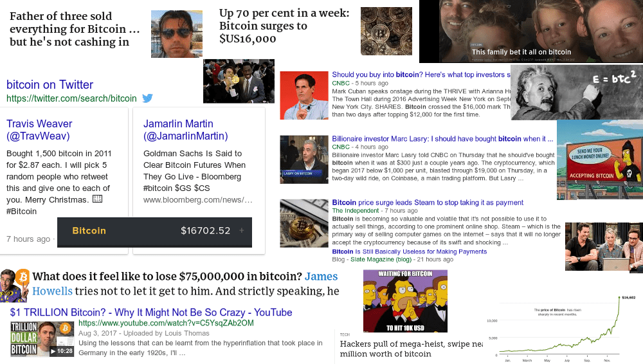Viewport: 643px width, 364px height.
Task: Open the 'bitcoin on Twitter' link
Action: click(50, 84)
